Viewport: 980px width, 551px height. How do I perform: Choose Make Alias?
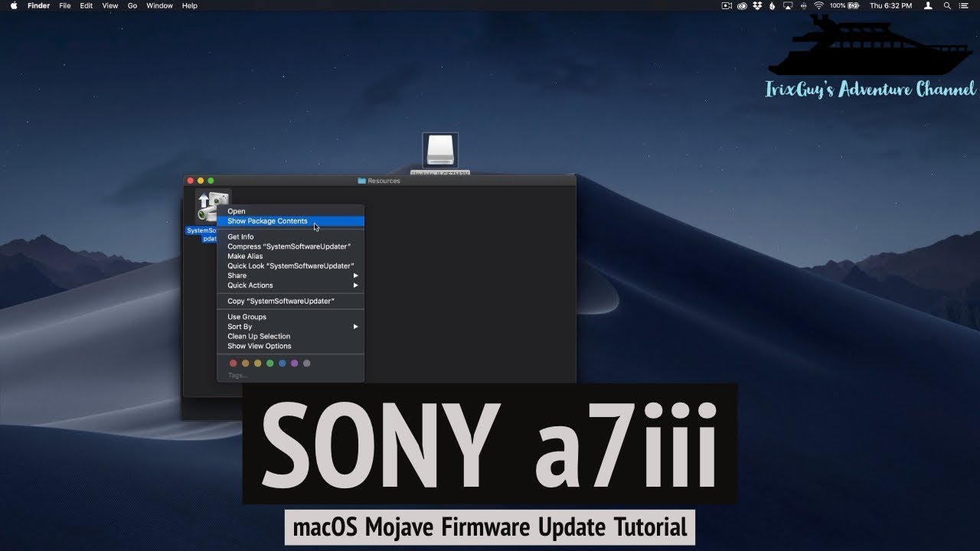pos(291,256)
